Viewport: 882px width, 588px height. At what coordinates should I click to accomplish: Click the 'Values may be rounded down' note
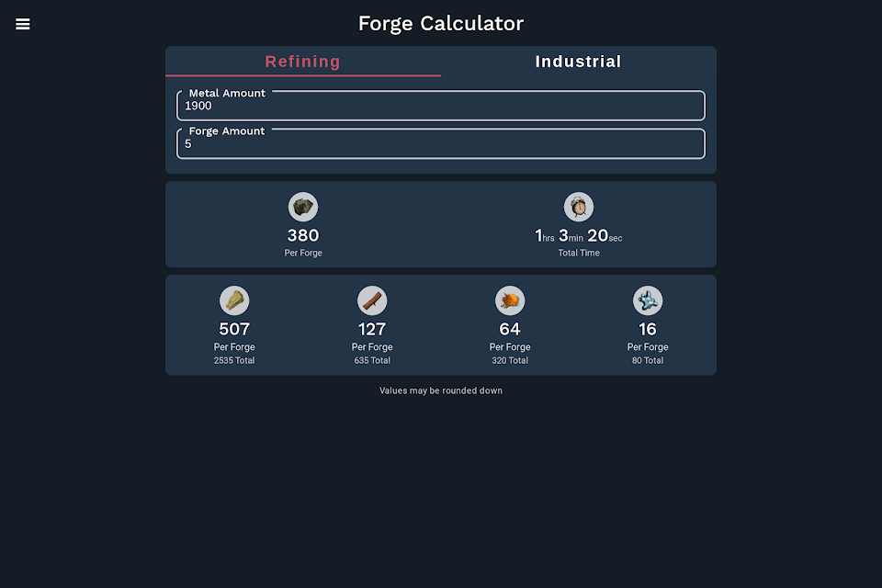[441, 390]
